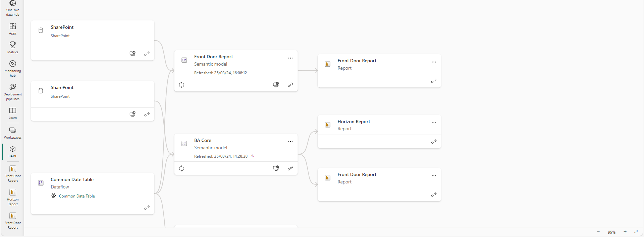Viewport: 644px width, 237px height.
Task: Open Apps in the left navigation
Action: tap(13, 29)
